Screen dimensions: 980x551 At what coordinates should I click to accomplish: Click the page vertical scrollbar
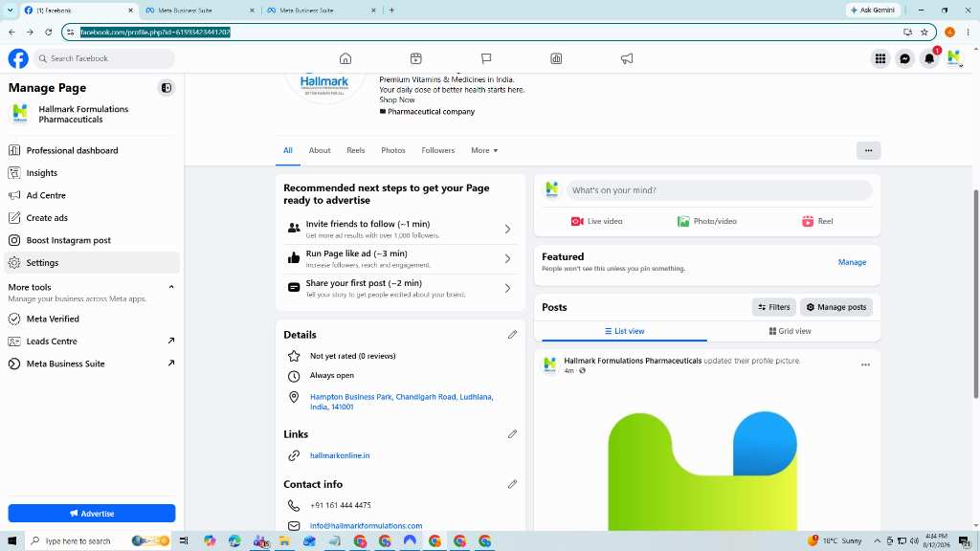[x=975, y=294]
